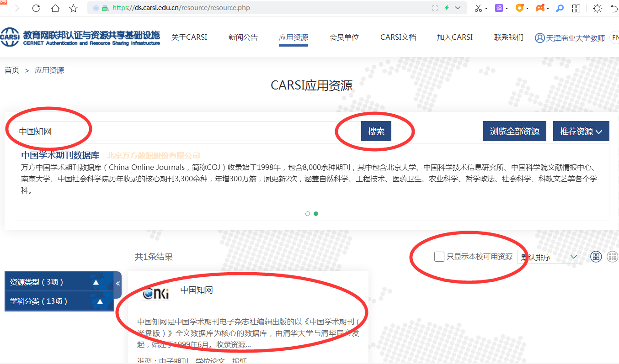Select second green carousel dot indicator
Viewport: 619px width, 364px height.
coord(316,213)
